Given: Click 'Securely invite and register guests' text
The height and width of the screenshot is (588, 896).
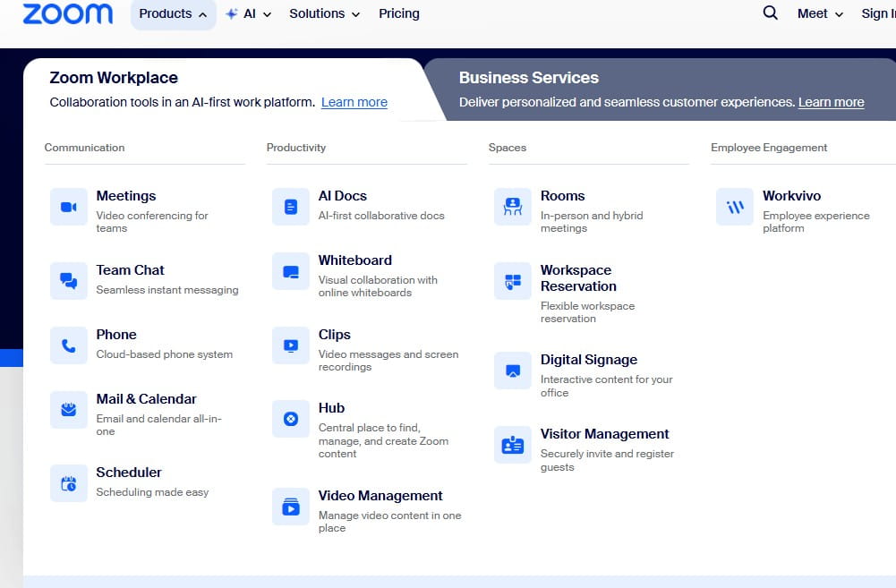Looking at the screenshot, I should pyautogui.click(x=607, y=460).
